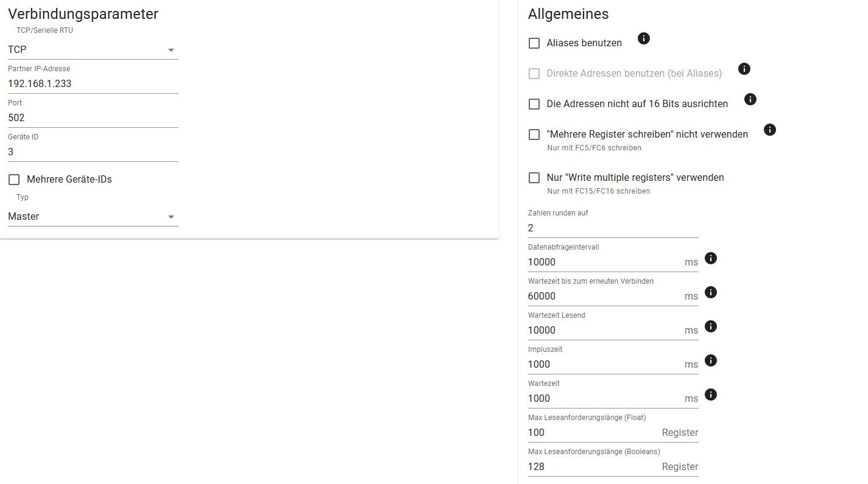Screen dimensions: 868x484
Task: Expand the Typ dropdown showing Master
Action: pos(93,217)
